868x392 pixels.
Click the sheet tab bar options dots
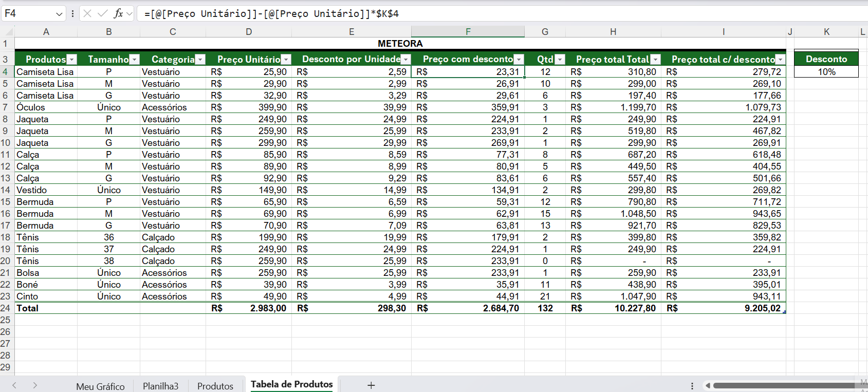692,386
